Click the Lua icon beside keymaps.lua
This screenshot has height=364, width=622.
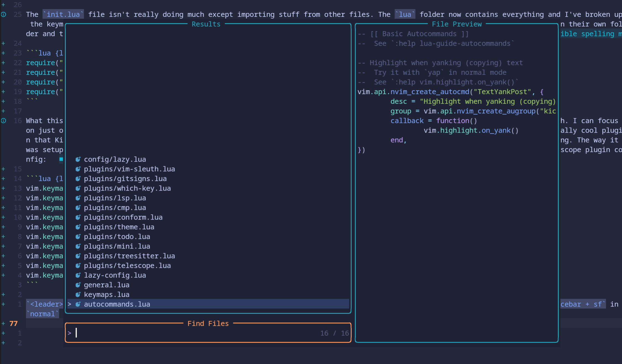pos(78,295)
